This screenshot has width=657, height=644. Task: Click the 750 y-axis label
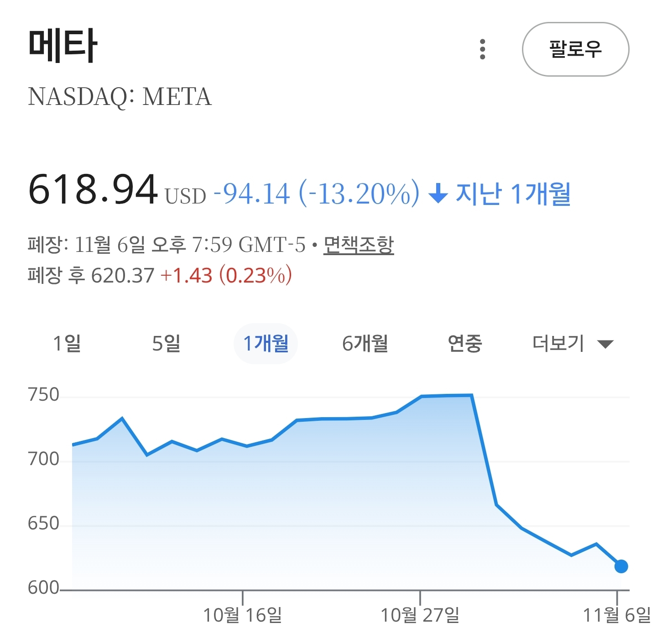[x=44, y=395]
